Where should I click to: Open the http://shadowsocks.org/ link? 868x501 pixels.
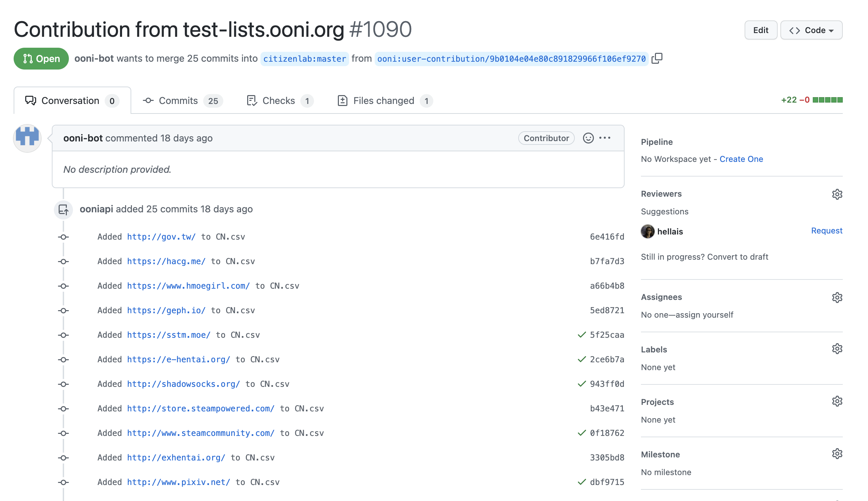pyautogui.click(x=183, y=384)
